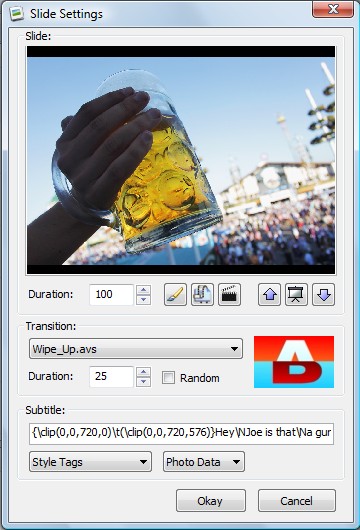Click the film strip icon
The width and height of the screenshot is (360, 530).
(x=202, y=294)
